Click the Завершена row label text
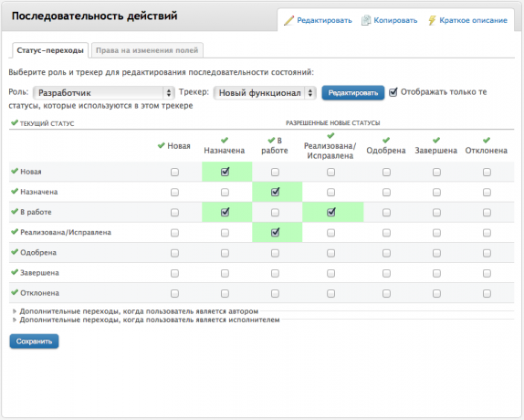The image size is (524, 420). 39,273
